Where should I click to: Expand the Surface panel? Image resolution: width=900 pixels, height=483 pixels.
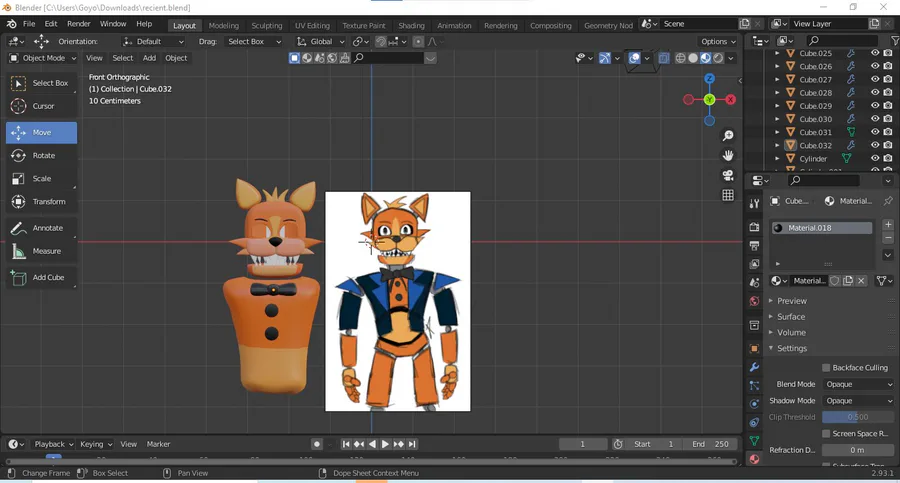click(790, 317)
